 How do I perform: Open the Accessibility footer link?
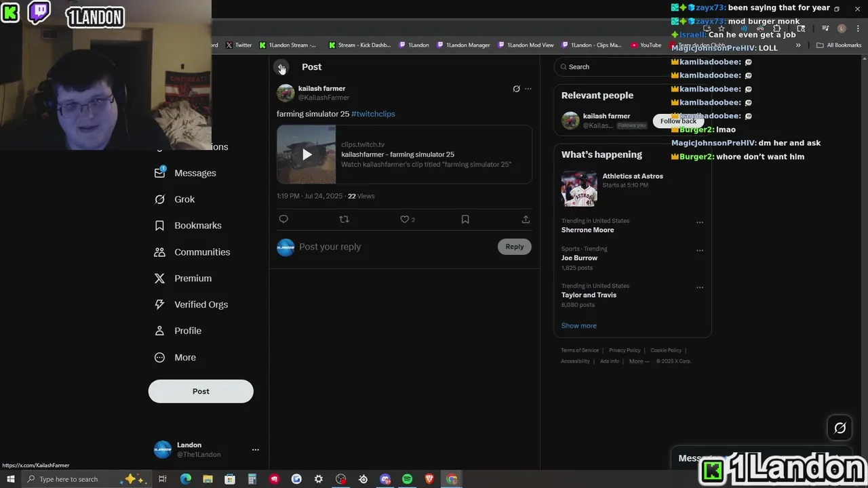[x=575, y=361]
